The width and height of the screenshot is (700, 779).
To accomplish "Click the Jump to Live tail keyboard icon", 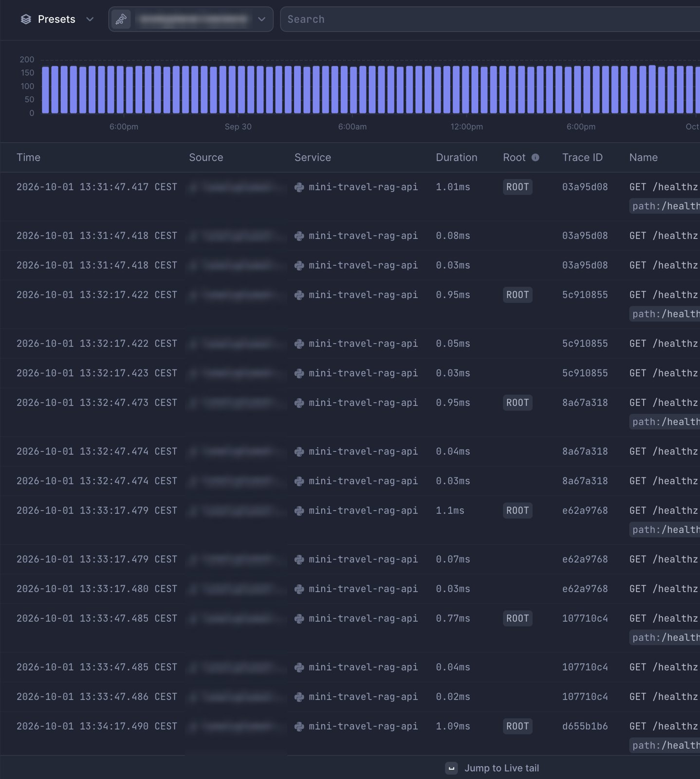I will [x=451, y=768].
